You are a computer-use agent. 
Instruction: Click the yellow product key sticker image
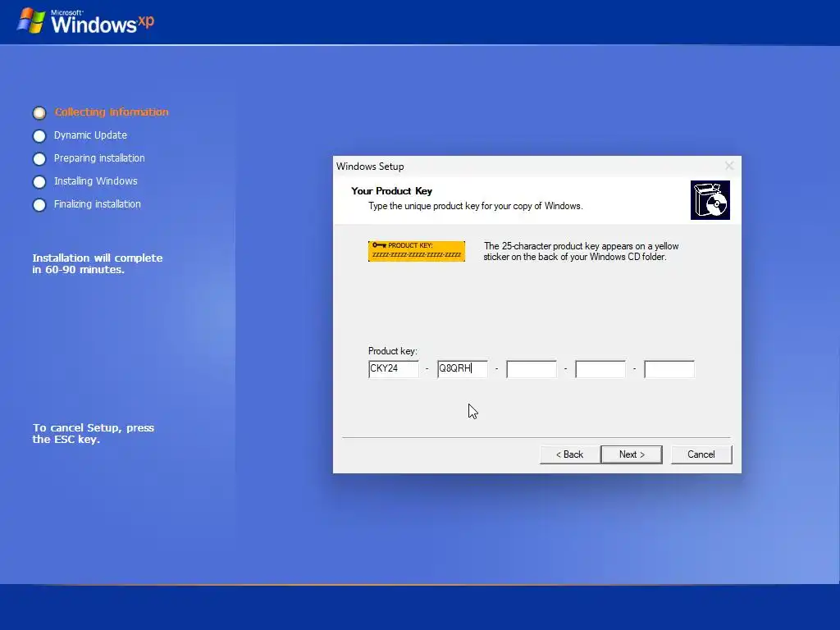click(416, 251)
